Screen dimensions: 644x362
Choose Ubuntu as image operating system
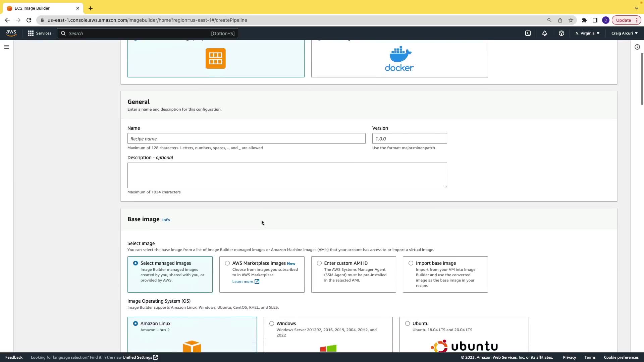tap(408, 323)
